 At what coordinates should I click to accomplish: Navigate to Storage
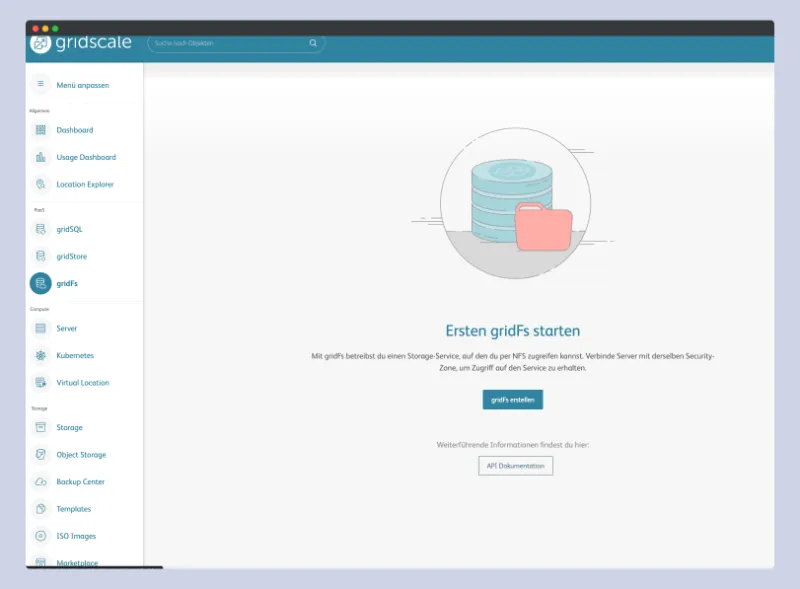(x=69, y=427)
